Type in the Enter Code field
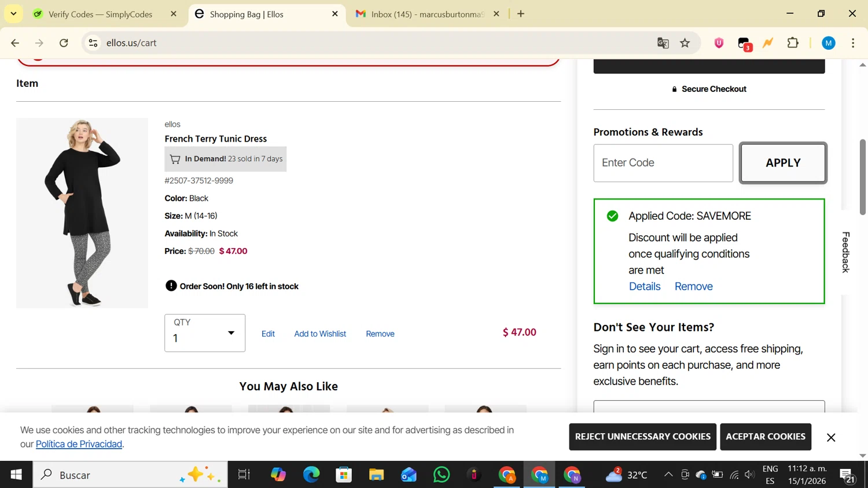This screenshot has width=868, height=488. (663, 163)
